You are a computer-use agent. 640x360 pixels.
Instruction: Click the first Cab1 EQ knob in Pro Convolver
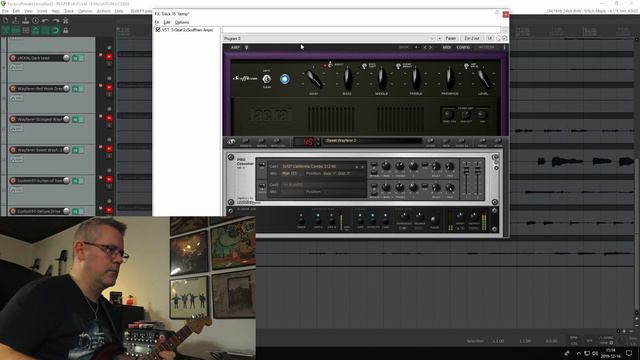click(386, 166)
